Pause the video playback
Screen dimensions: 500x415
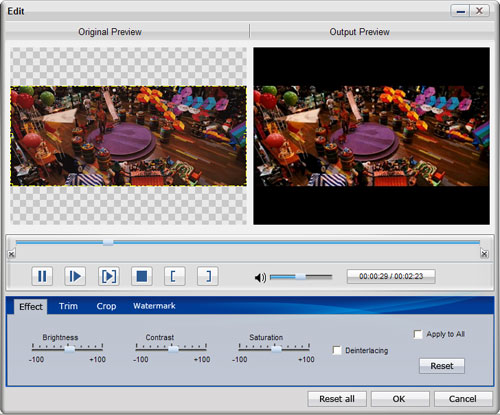click(x=42, y=276)
